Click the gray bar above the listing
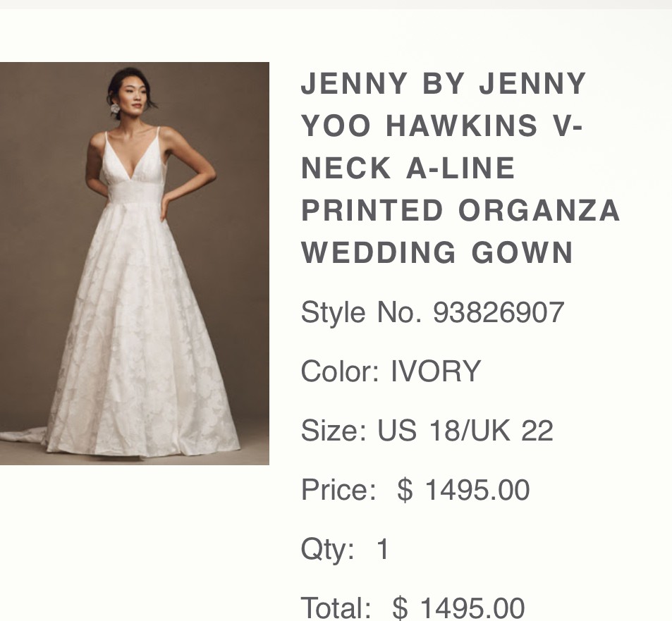 click(336, 4)
